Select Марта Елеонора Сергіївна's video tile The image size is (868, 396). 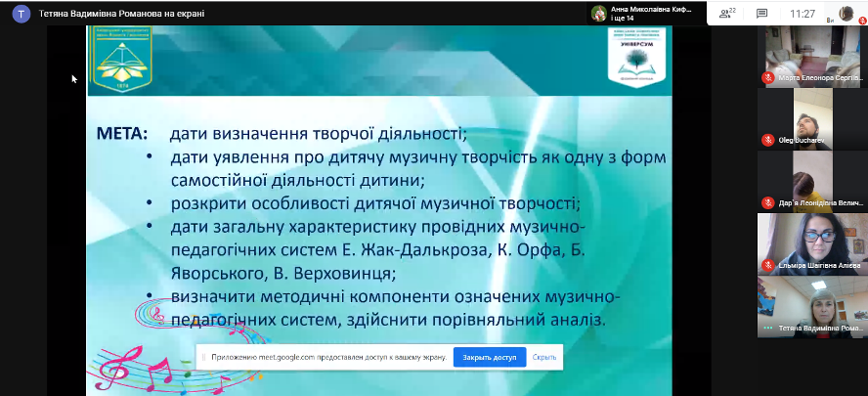(x=811, y=57)
